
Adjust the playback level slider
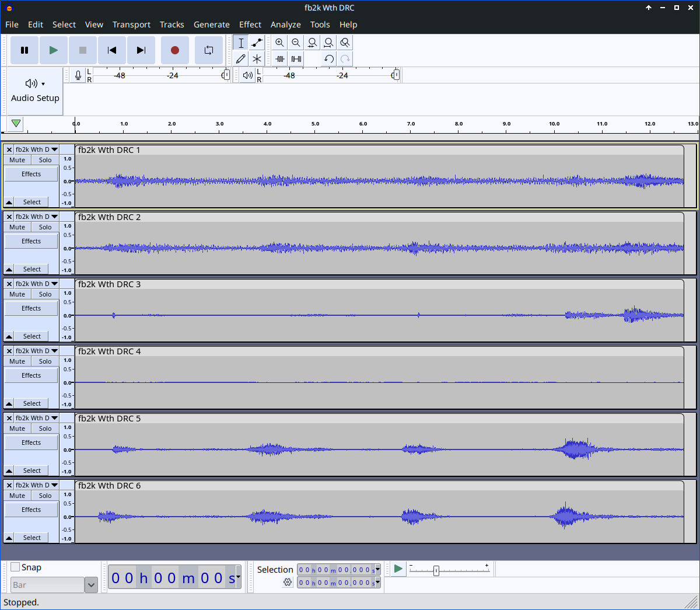395,75
